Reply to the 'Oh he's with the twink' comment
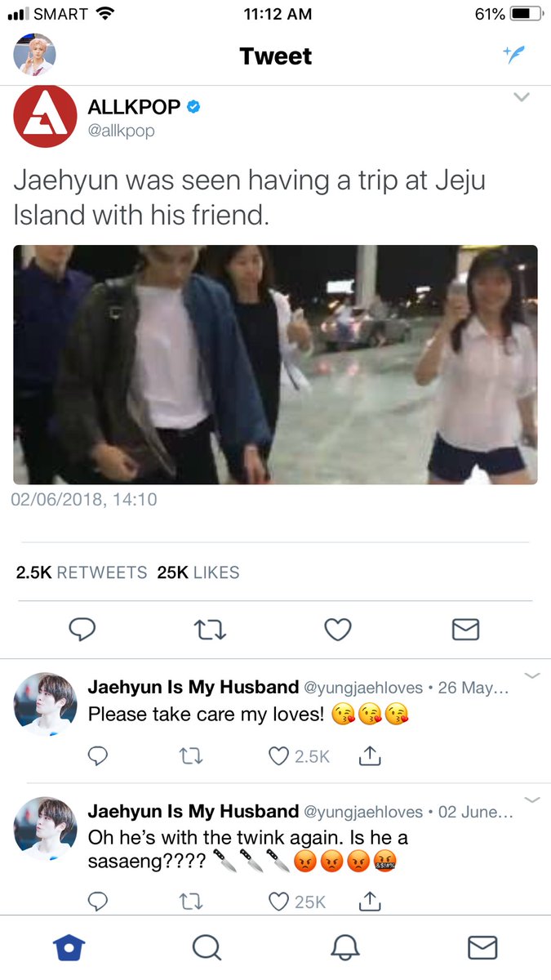This screenshot has width=551, height=980. (x=97, y=901)
